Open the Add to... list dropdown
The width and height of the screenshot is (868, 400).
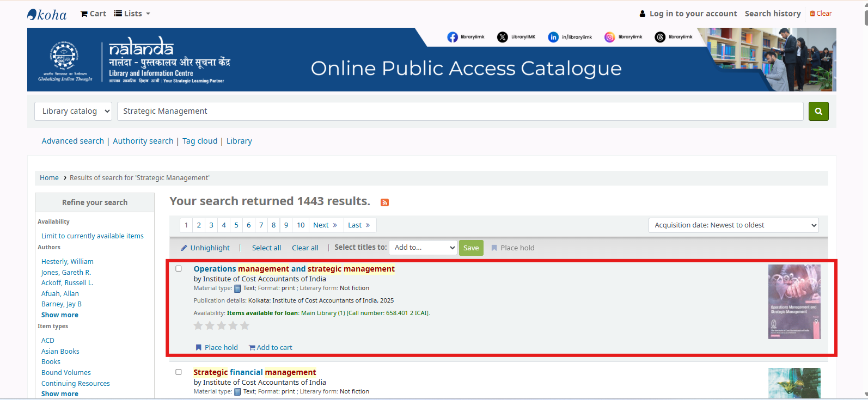pyautogui.click(x=423, y=248)
